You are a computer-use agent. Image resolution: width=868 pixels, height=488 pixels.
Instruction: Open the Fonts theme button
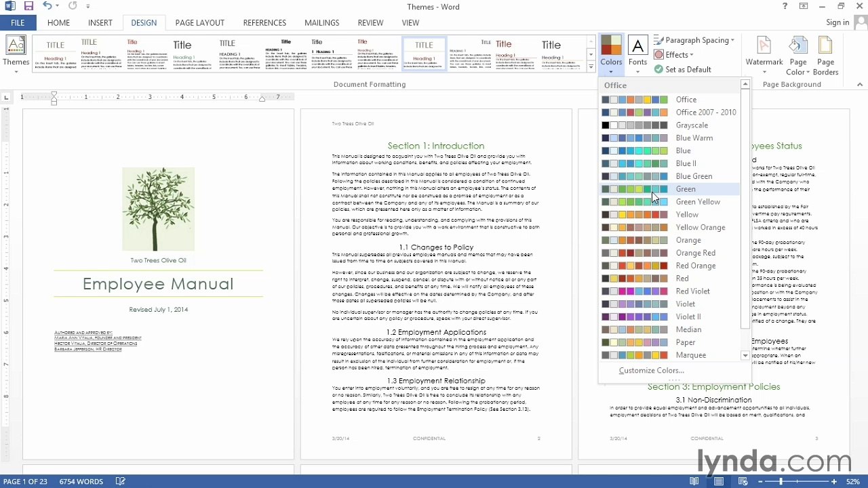(637, 55)
